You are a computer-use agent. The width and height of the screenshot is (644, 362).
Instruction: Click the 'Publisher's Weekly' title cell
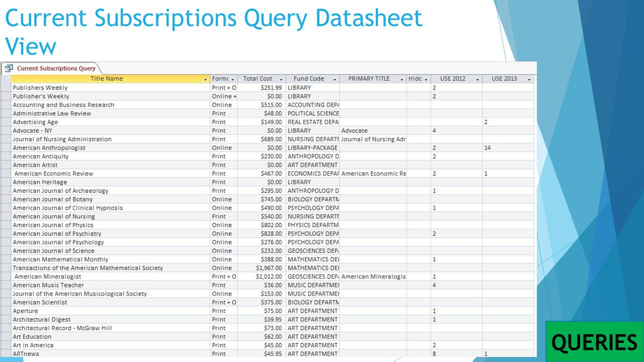(x=110, y=96)
